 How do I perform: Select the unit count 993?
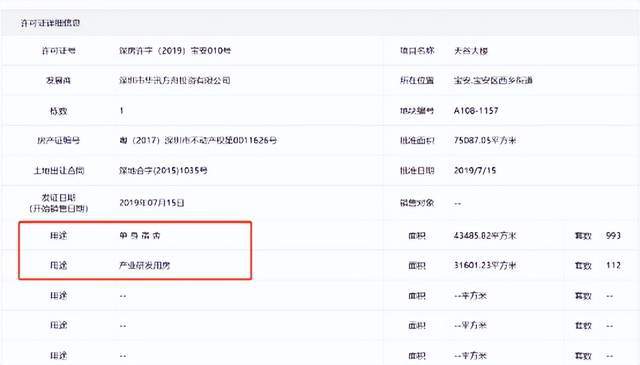(x=613, y=236)
